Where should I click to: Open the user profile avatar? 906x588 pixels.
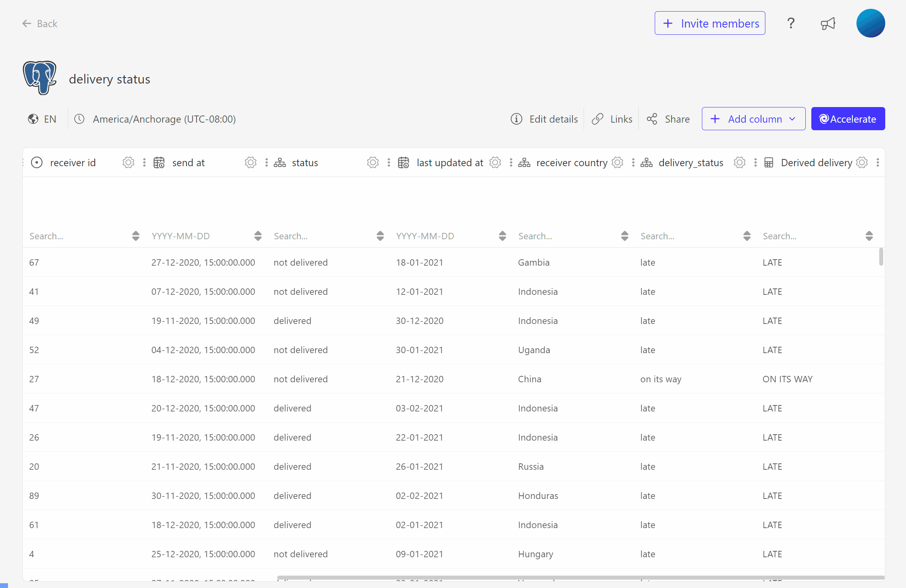click(870, 24)
